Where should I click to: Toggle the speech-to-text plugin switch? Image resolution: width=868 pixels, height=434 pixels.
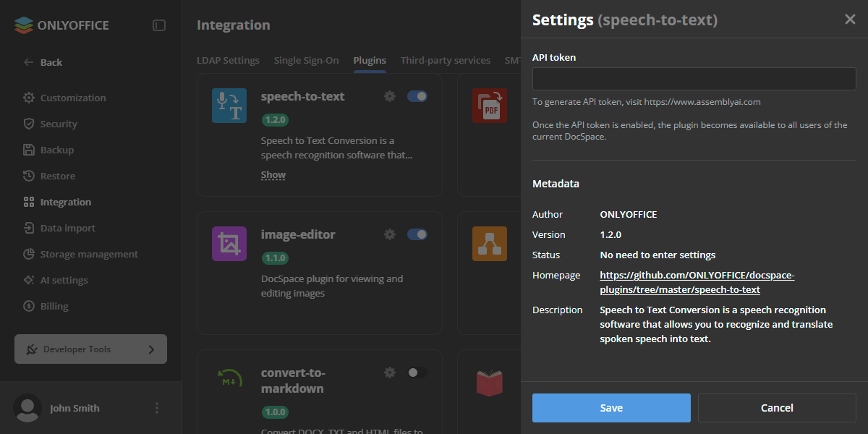(x=417, y=96)
